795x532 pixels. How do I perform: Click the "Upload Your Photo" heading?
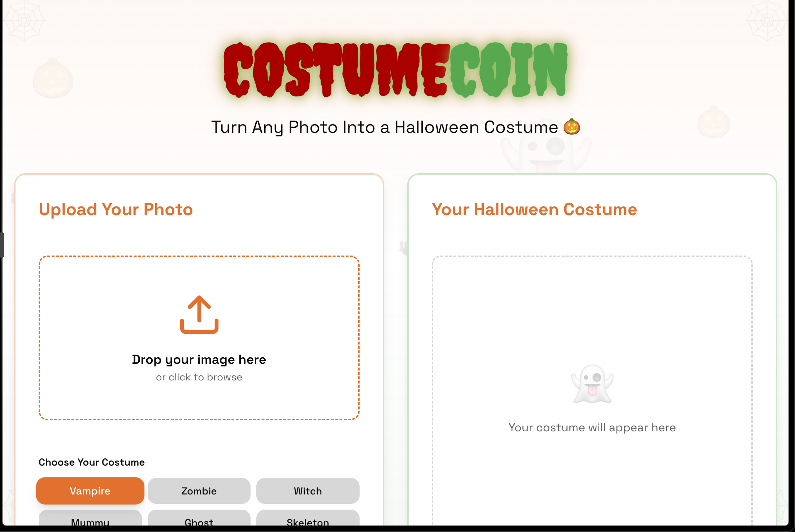pyautogui.click(x=116, y=209)
